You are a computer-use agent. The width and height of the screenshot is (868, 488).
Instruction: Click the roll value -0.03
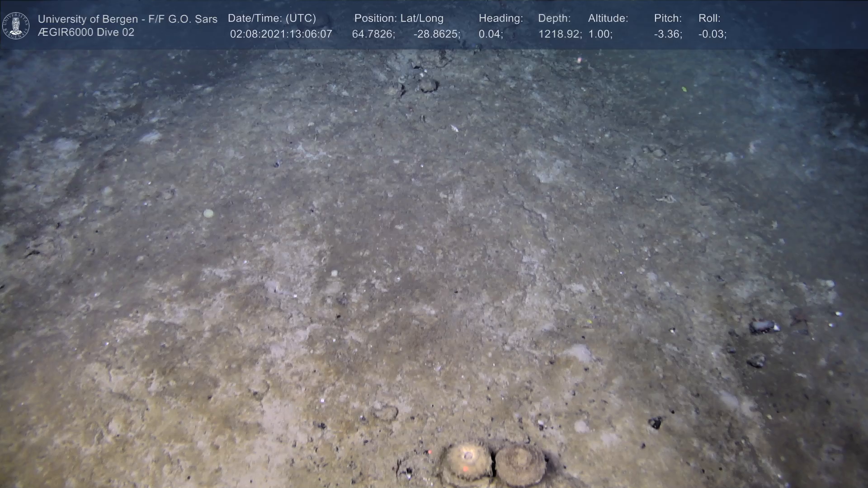coord(712,34)
